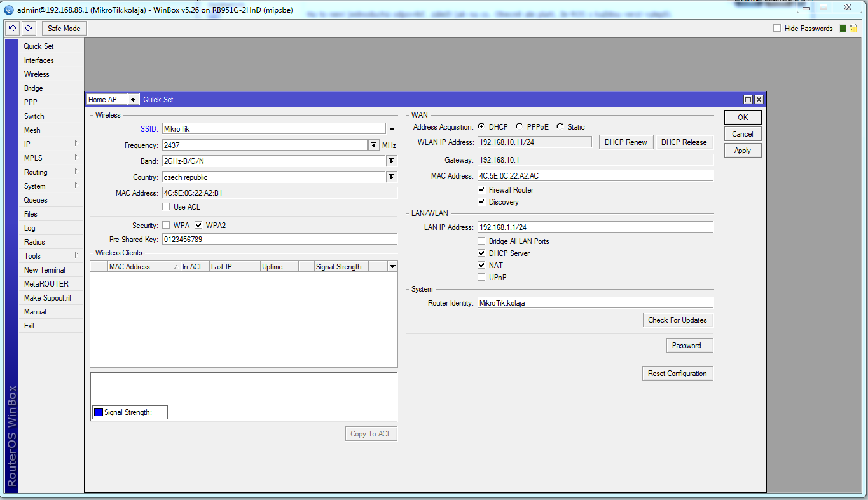Maximize the Quick Set inner window

point(748,100)
